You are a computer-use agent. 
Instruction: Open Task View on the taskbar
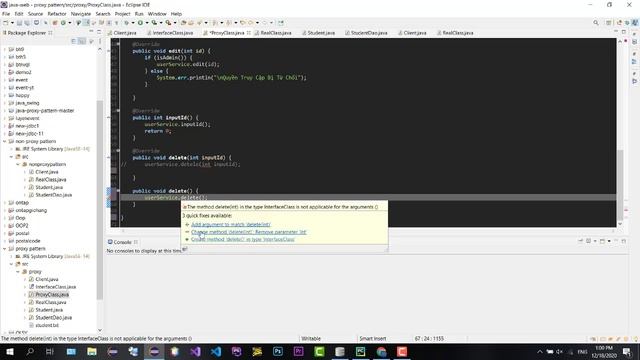click(x=50, y=351)
